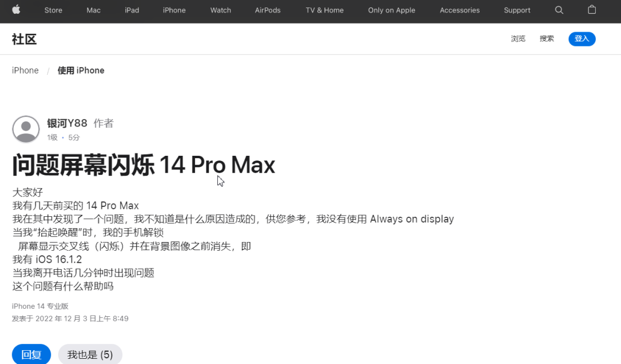Click the iPhone breadcrumb link
The height and width of the screenshot is (364, 621).
point(25,71)
